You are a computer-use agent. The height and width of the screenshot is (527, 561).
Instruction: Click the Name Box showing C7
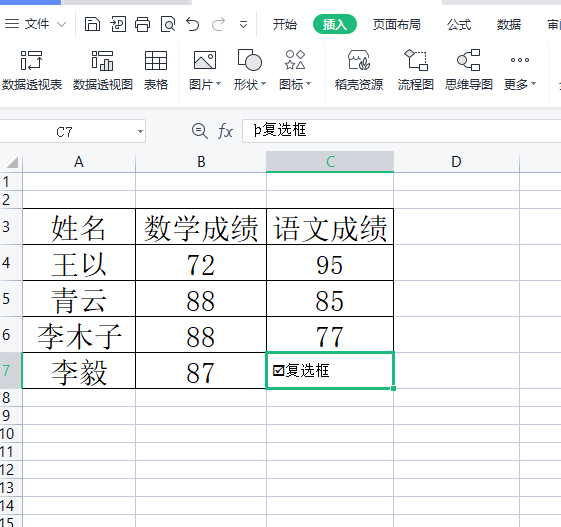point(64,132)
